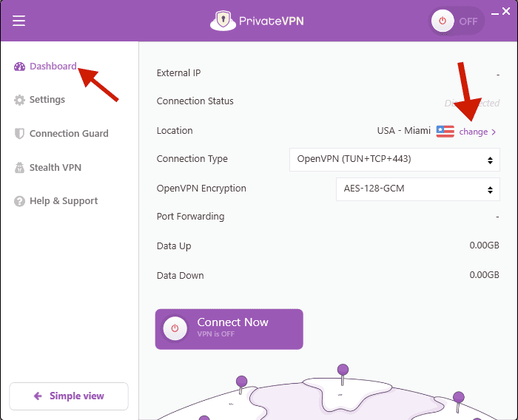Open the OpenVPN Encryption dropdown
The image size is (518, 420).
(x=418, y=189)
